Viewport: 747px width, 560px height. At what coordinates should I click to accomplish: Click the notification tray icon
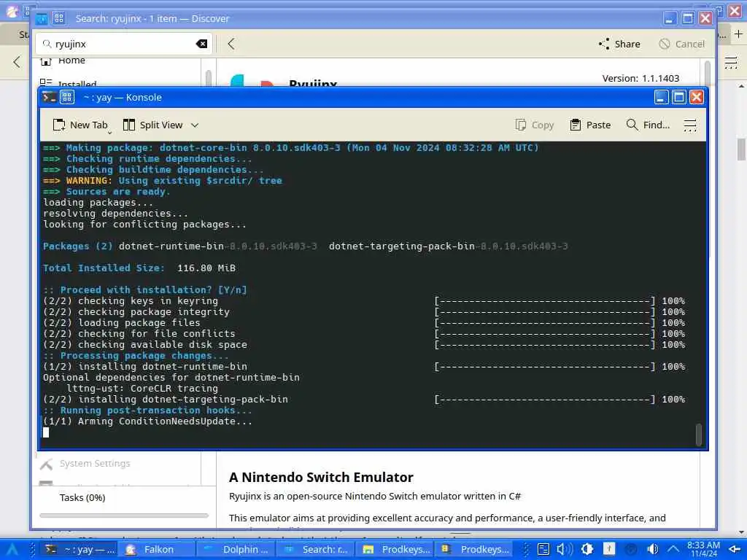click(x=609, y=549)
